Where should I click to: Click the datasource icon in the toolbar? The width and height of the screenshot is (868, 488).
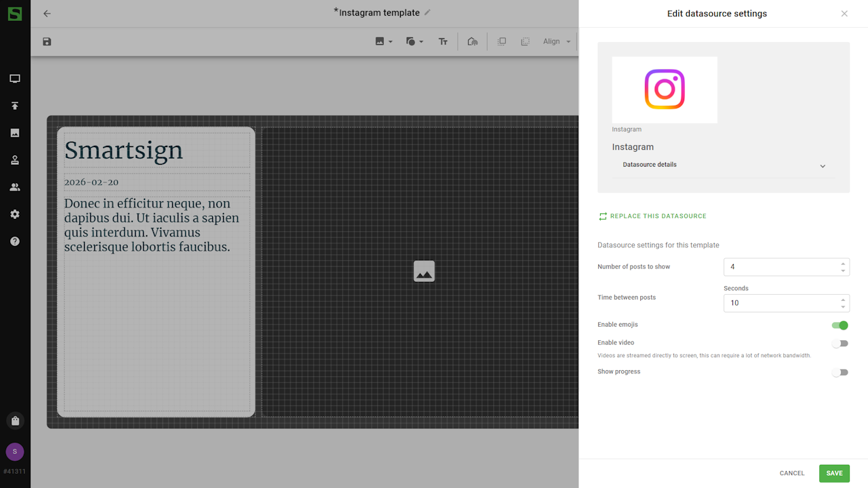pos(473,42)
